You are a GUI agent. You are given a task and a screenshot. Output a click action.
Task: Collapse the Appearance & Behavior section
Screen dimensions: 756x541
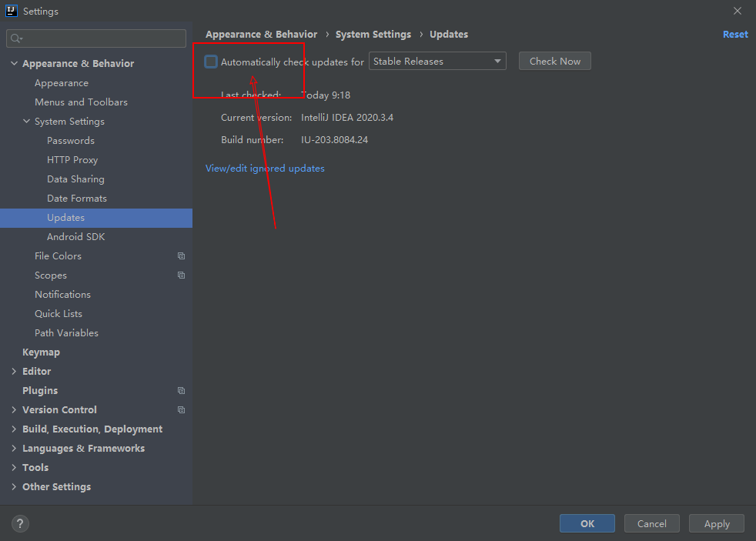14,63
